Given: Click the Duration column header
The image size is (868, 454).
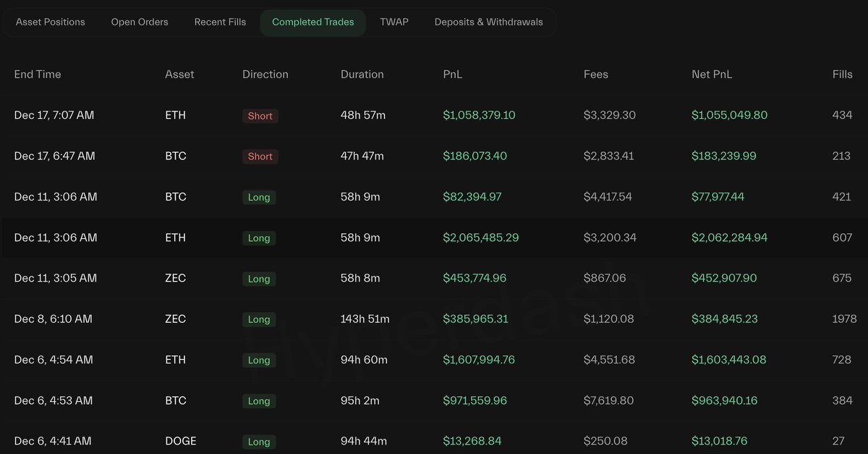Looking at the screenshot, I should click(x=362, y=74).
